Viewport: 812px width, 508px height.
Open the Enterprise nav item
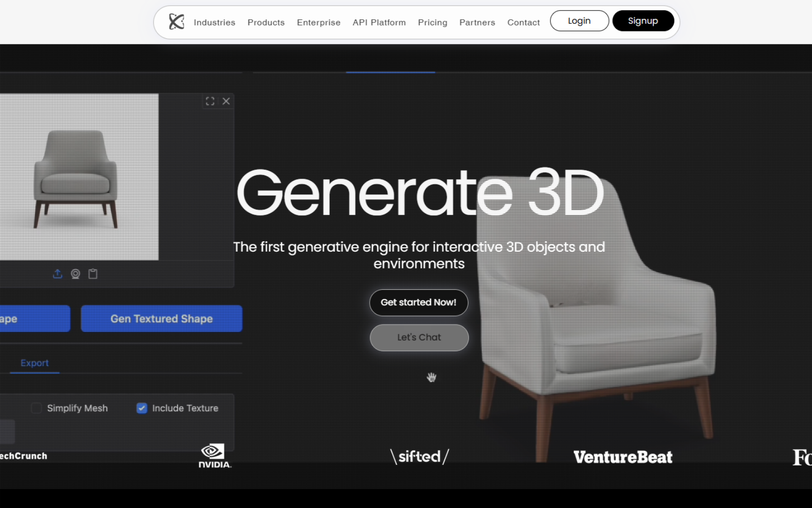coord(319,22)
